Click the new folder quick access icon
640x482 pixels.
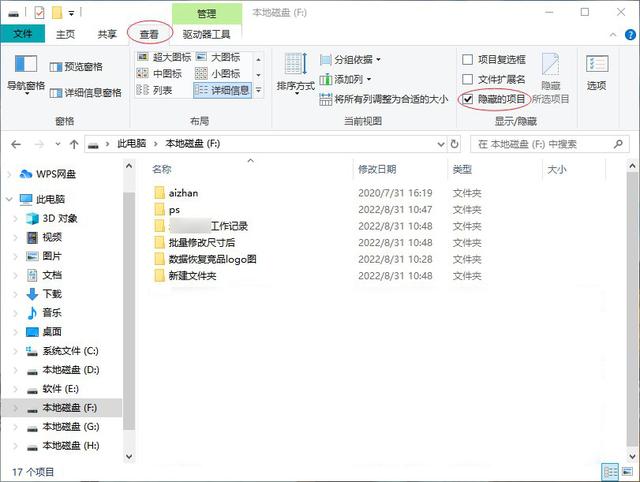click(57, 13)
